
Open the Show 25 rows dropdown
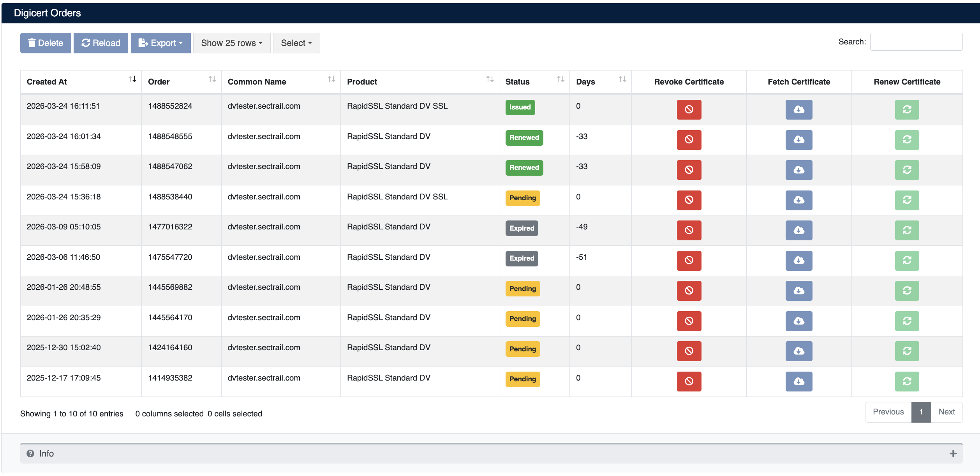pyautogui.click(x=232, y=43)
